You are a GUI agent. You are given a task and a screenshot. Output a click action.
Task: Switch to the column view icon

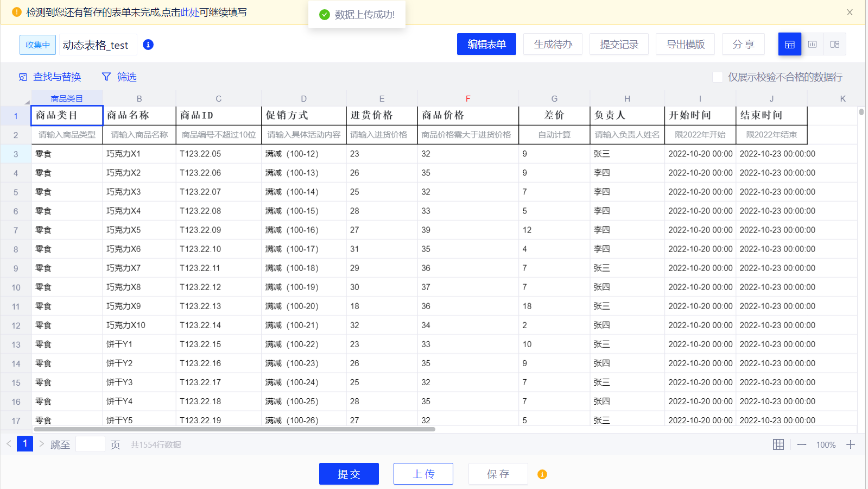coord(812,45)
